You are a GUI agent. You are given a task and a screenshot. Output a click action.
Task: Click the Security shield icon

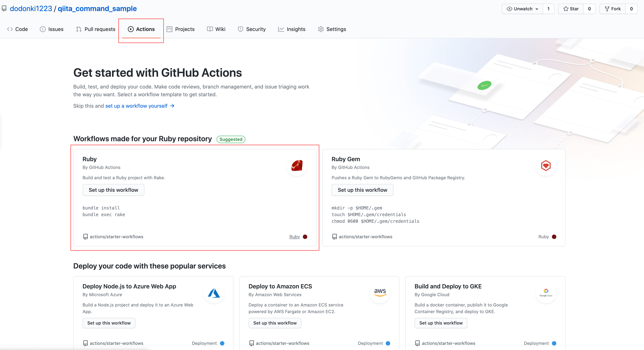[241, 29]
